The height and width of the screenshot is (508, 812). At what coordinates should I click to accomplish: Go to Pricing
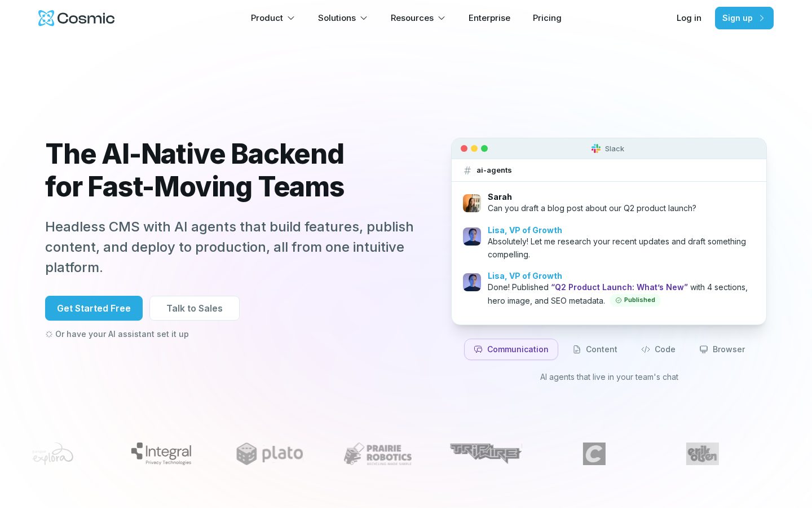[x=547, y=18]
